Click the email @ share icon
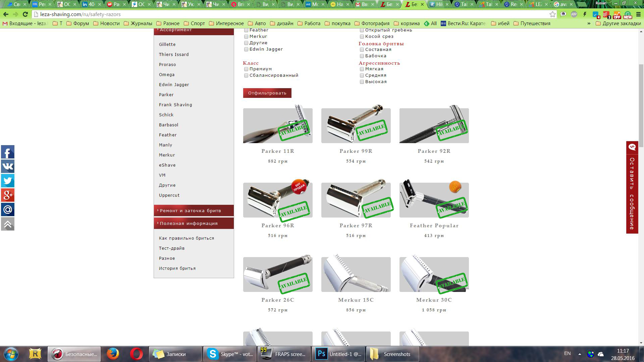This screenshot has width=644, height=362. 8,210
